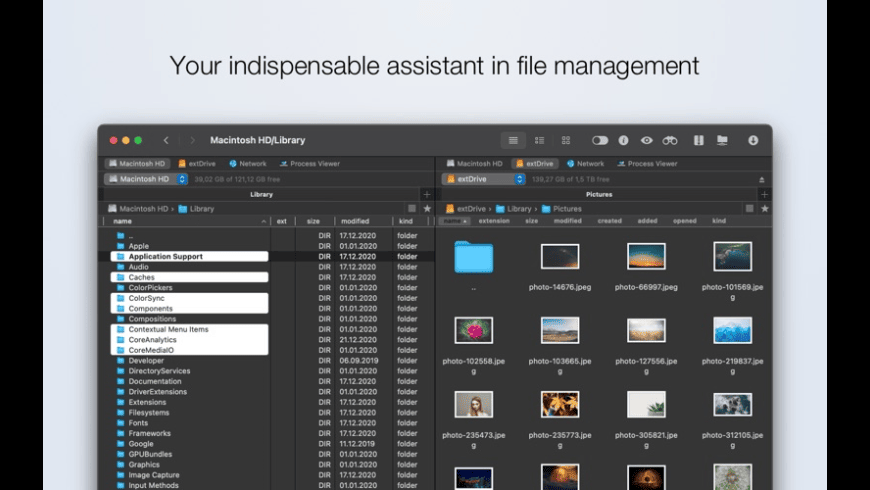
Task: Open Process Viewer in left panel
Action: (x=310, y=164)
